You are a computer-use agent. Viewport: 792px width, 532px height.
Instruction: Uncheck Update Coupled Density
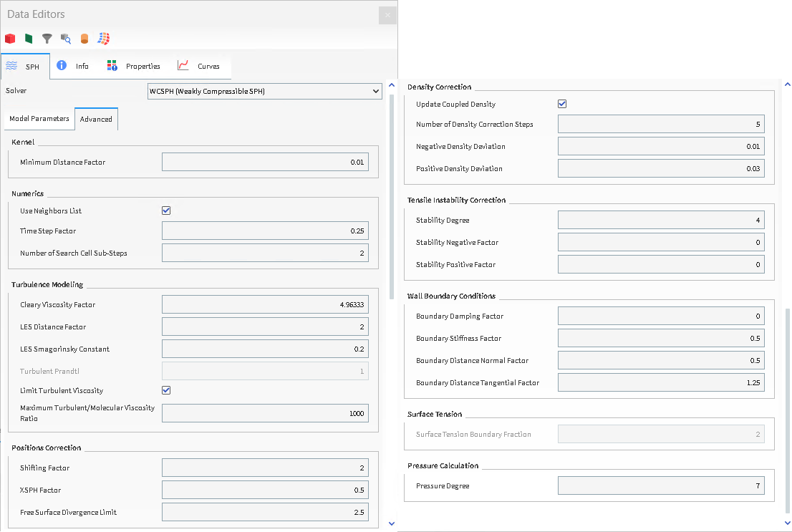click(562, 104)
